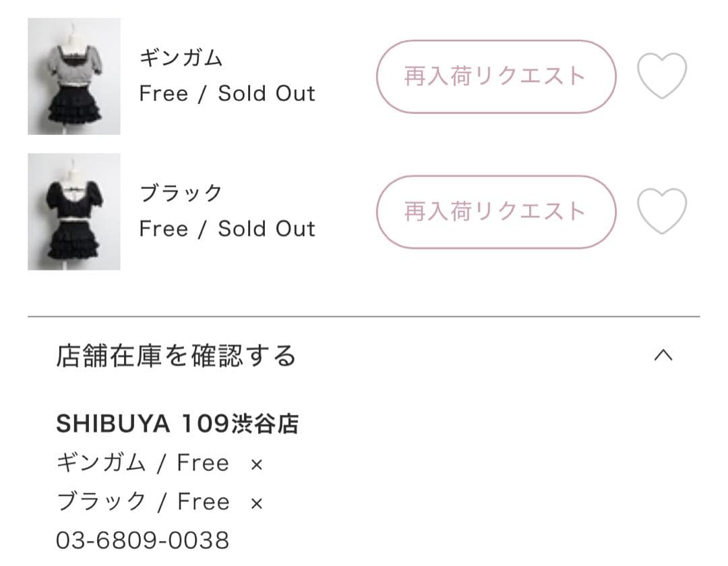728x566 pixels.
Task: Click the ブラック color name beside the second thumbnail
Action: click(x=181, y=194)
